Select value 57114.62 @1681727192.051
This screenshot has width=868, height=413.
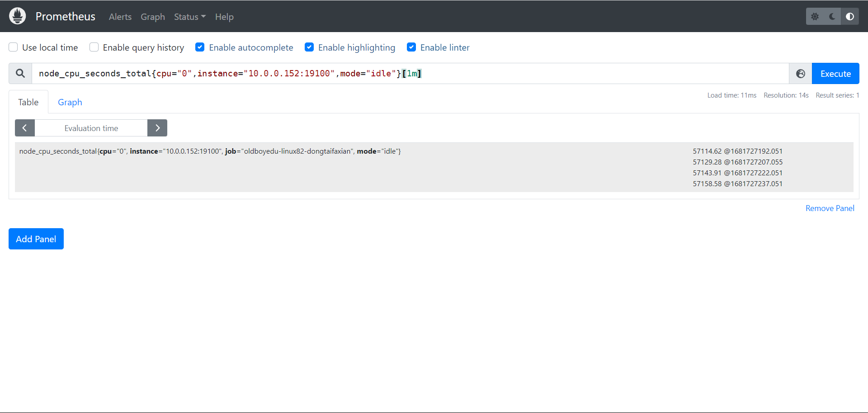(738, 151)
